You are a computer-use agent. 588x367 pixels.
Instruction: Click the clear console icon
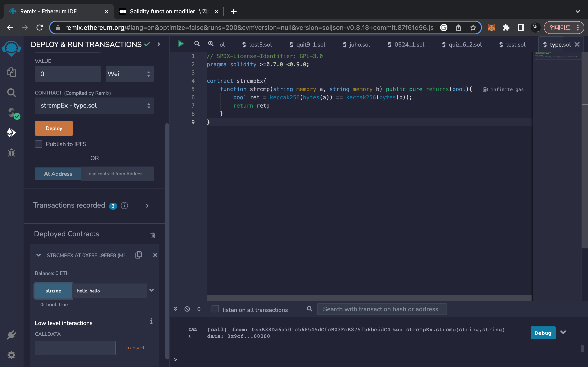[x=187, y=309]
